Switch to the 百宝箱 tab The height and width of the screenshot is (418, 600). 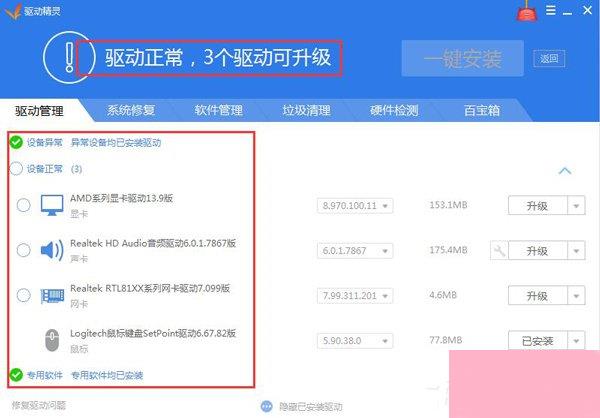pos(482,110)
